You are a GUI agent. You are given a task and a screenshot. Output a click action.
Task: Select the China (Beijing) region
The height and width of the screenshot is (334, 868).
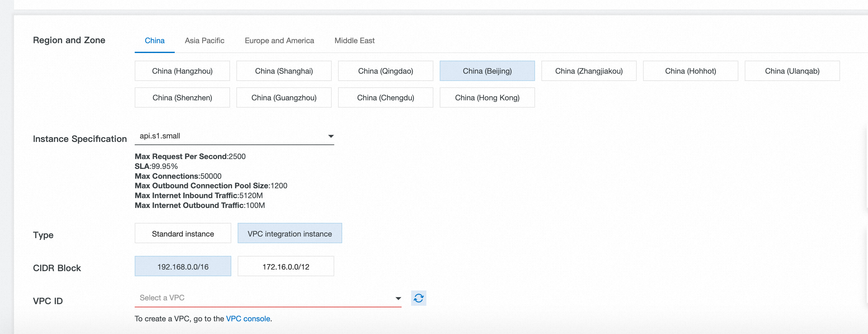click(x=487, y=71)
